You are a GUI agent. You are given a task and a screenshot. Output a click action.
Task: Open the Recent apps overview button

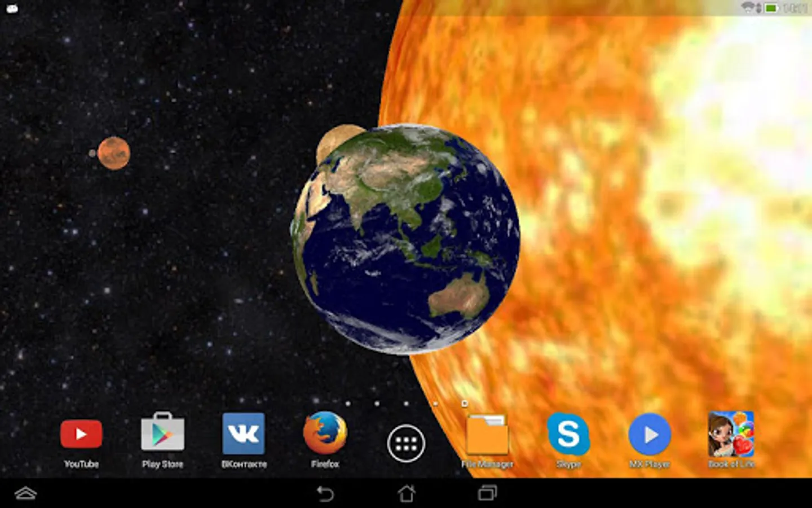487,493
